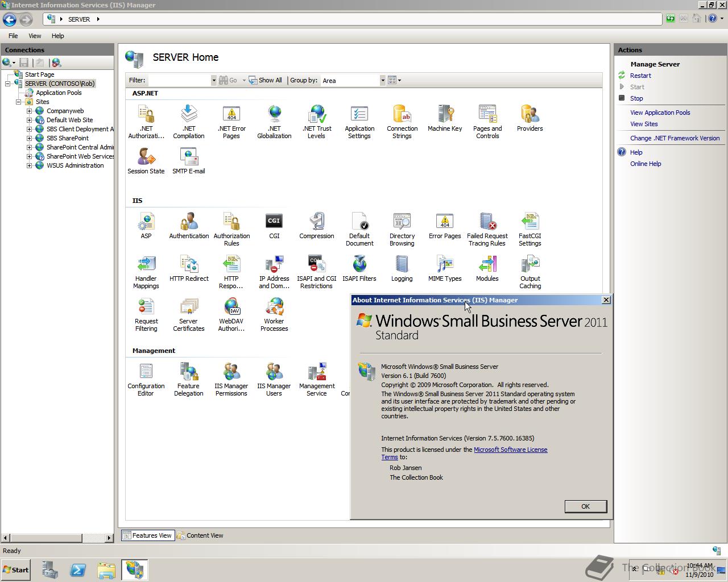Click Change .NET Framework Version action

[x=675, y=138]
